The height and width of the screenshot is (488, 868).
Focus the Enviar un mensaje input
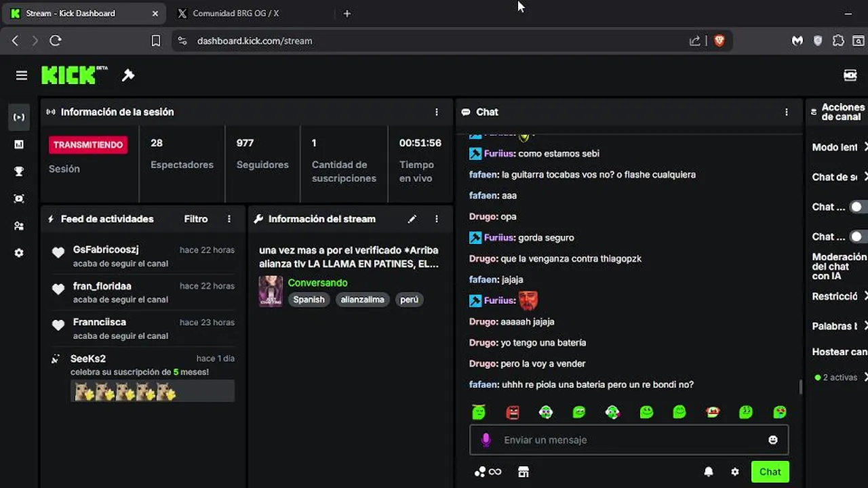tap(629, 440)
